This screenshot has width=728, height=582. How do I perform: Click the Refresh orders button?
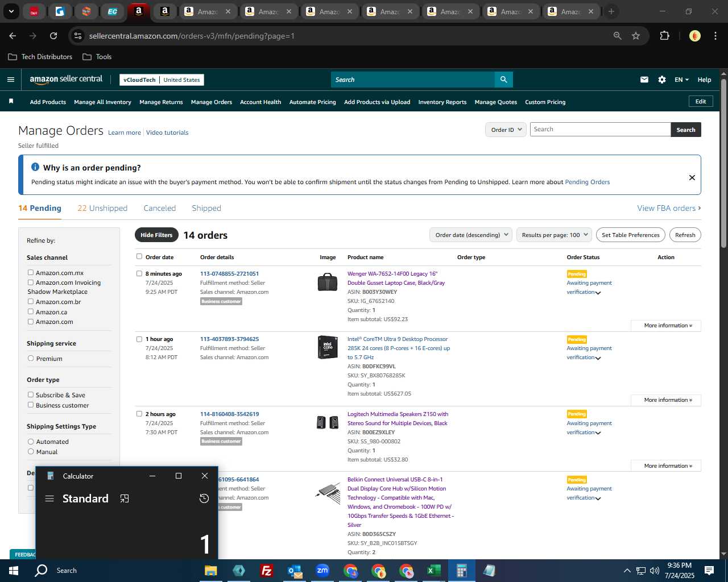click(x=685, y=235)
